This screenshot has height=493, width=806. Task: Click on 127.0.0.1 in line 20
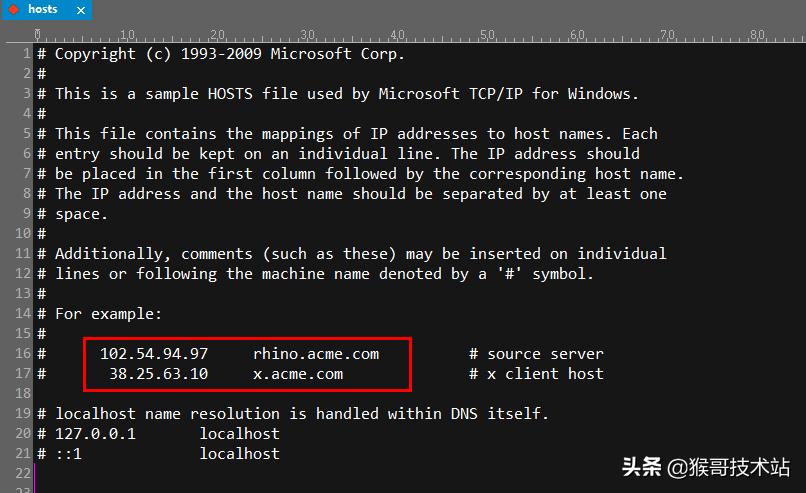95,434
